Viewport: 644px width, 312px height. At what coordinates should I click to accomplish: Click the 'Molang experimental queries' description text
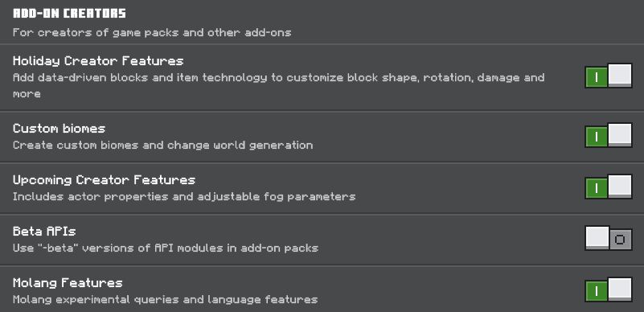click(x=165, y=300)
